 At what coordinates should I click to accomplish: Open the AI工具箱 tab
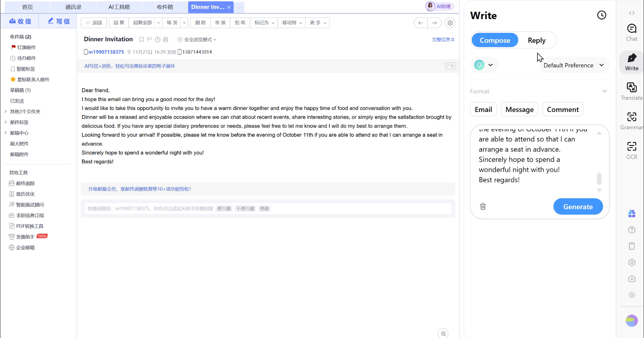(119, 7)
